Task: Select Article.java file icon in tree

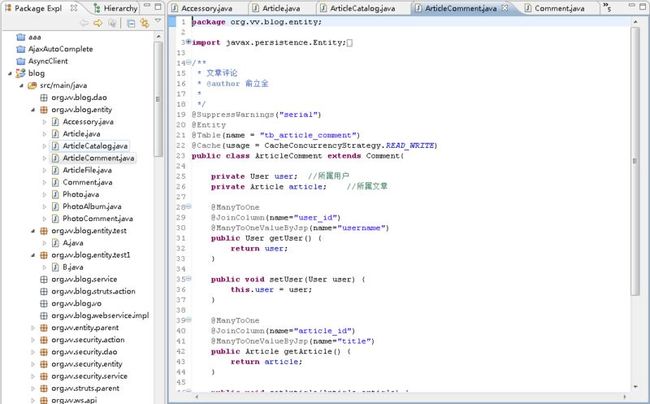Action: [55, 134]
